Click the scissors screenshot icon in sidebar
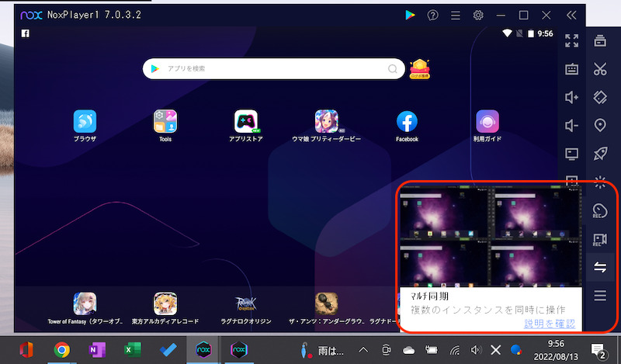 point(599,69)
